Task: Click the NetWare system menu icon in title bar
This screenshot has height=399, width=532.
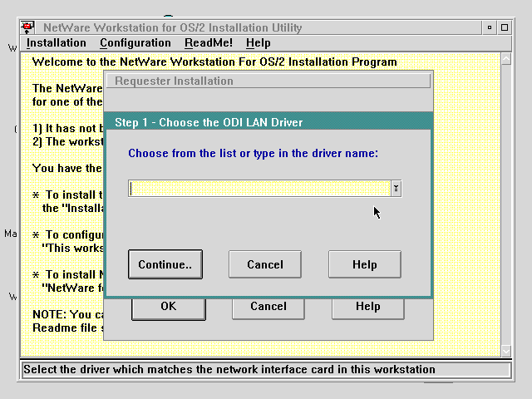Action: pyautogui.click(x=27, y=27)
